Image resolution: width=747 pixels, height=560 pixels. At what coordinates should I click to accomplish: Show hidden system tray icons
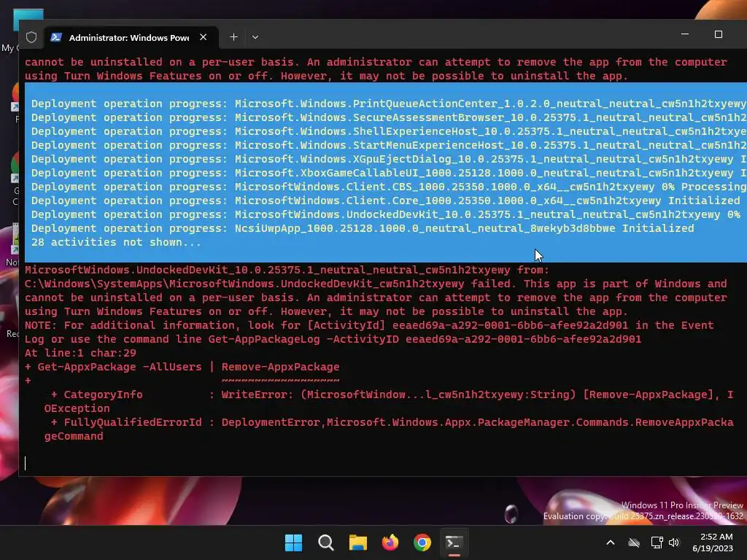click(611, 542)
